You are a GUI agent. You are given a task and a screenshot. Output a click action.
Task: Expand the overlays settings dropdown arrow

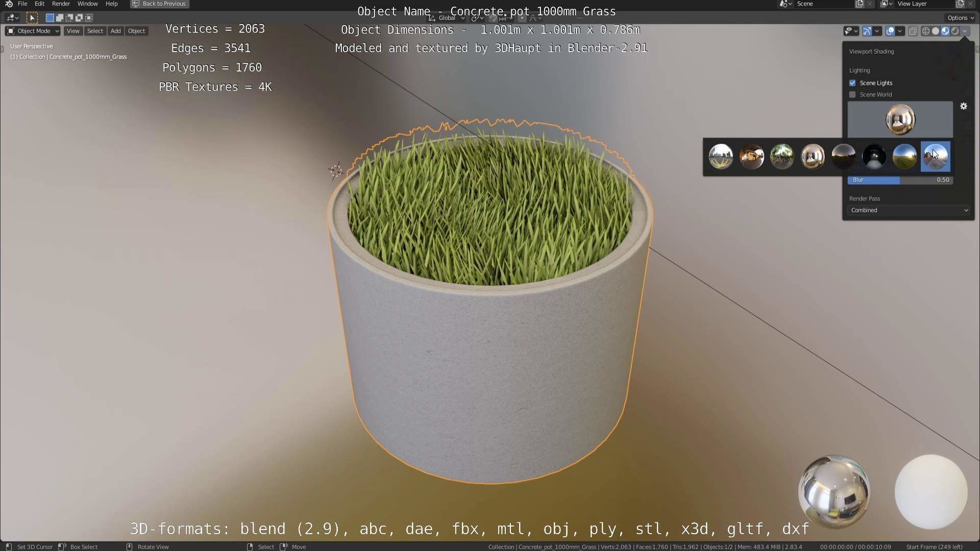point(900,31)
